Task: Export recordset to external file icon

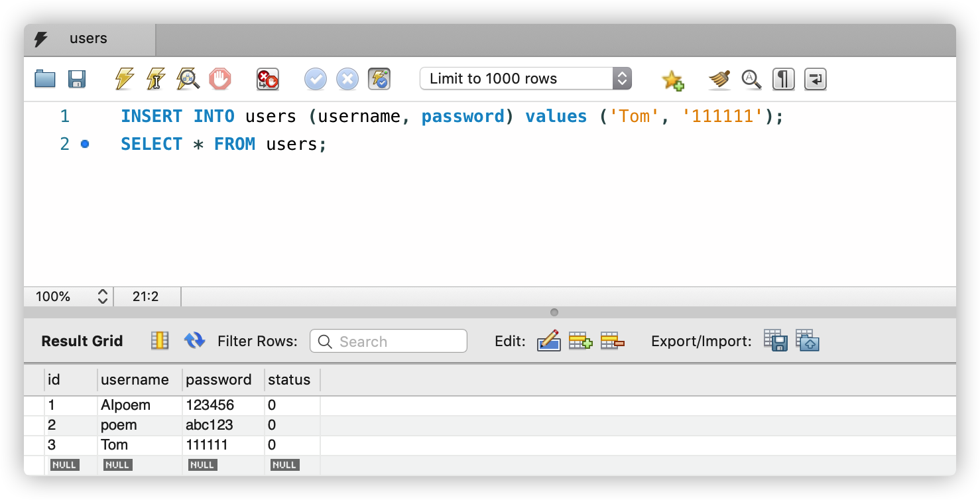Action: 776,341
